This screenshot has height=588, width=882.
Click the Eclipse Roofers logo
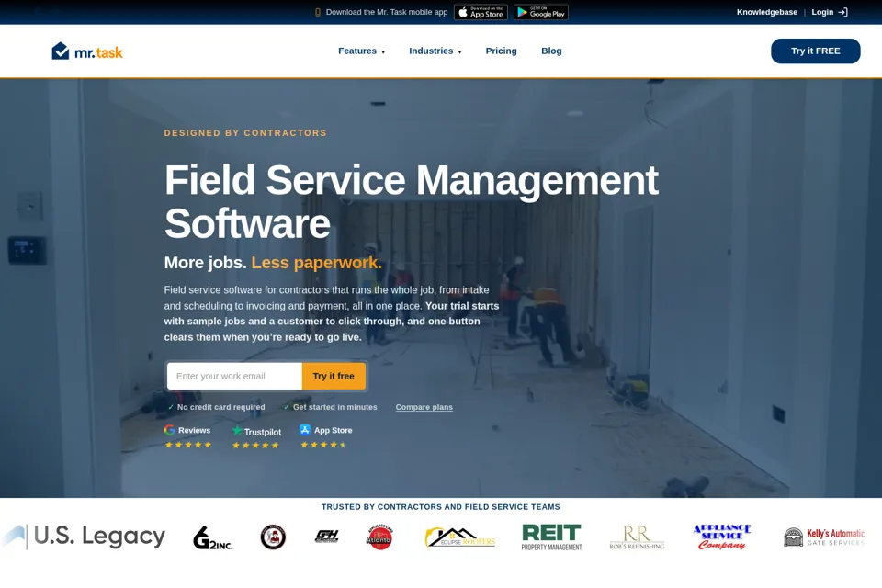pyautogui.click(x=459, y=537)
